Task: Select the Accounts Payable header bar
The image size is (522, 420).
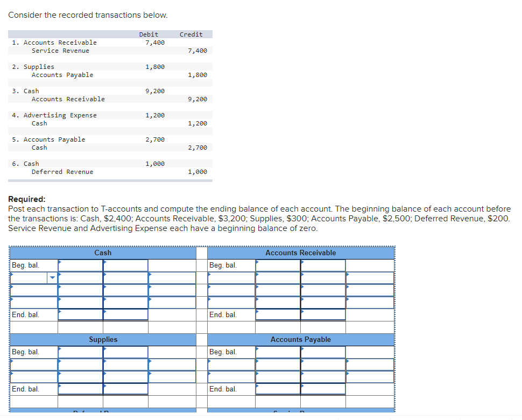Action: pos(301,339)
